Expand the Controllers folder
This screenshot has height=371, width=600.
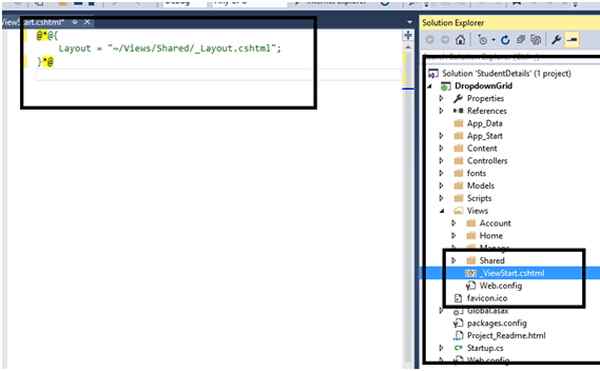point(441,161)
